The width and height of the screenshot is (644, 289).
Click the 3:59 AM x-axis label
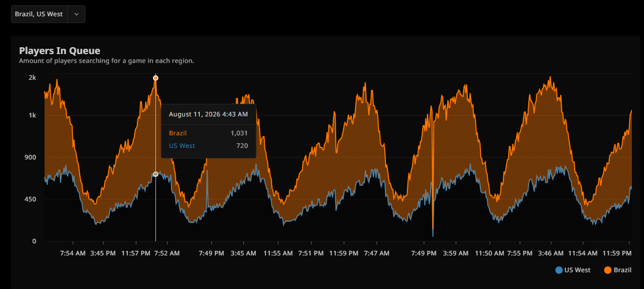point(456,253)
